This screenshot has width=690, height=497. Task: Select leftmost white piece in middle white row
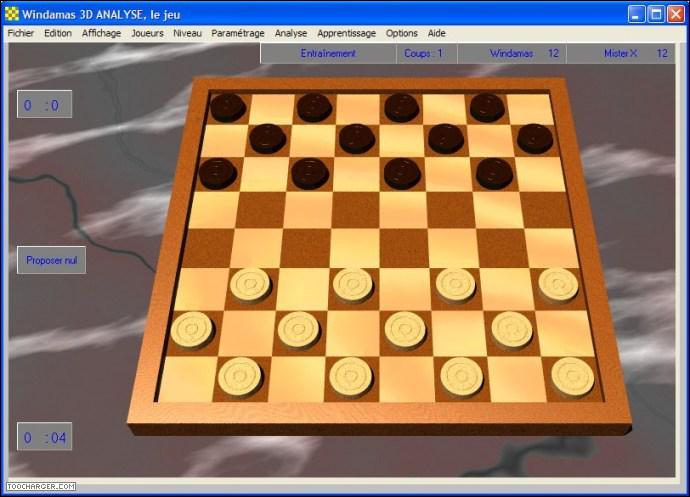[192, 331]
